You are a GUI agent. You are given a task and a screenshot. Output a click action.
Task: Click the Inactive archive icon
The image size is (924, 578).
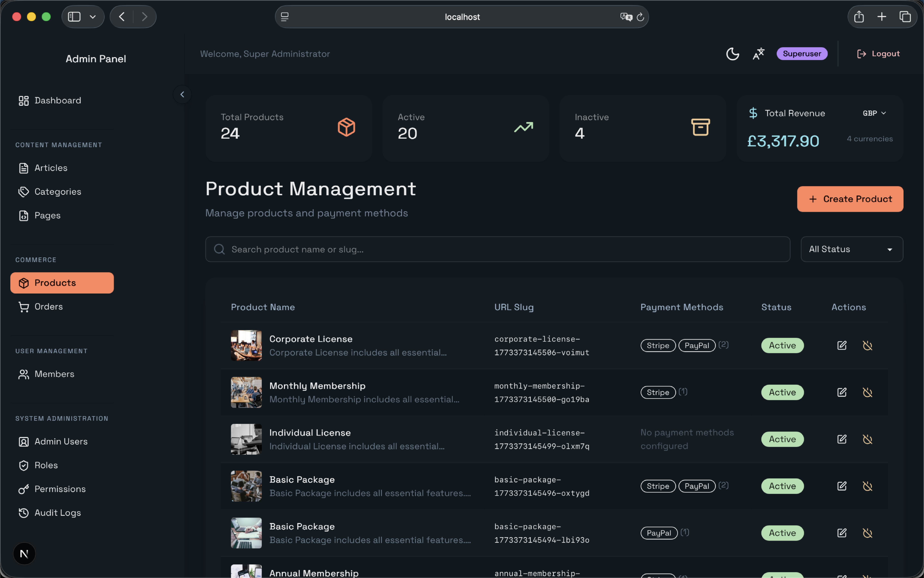coord(701,127)
